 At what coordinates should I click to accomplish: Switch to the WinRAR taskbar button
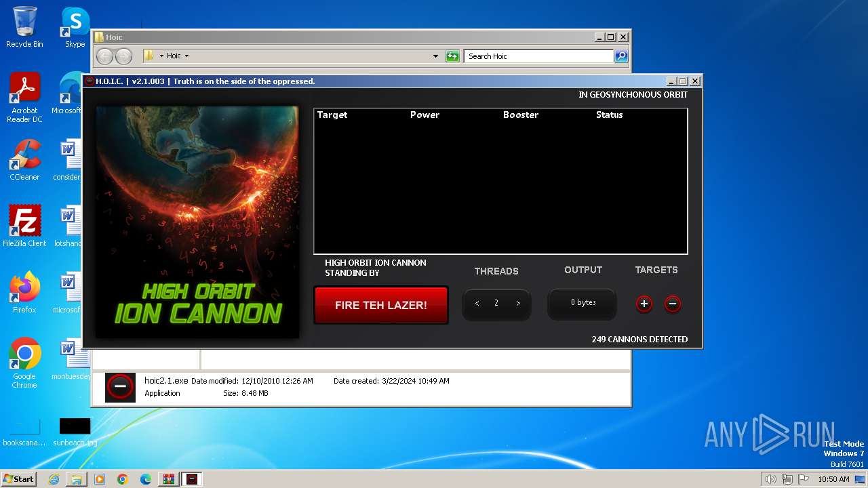[x=169, y=479]
